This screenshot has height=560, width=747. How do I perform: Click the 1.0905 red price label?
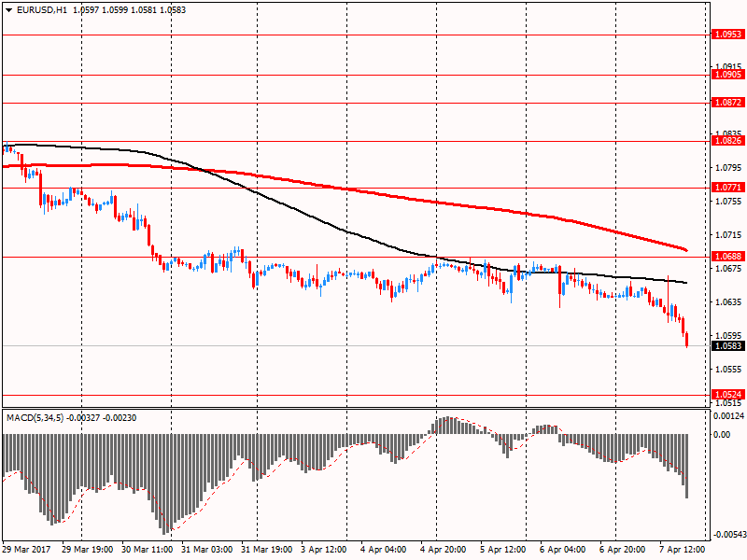pos(728,75)
